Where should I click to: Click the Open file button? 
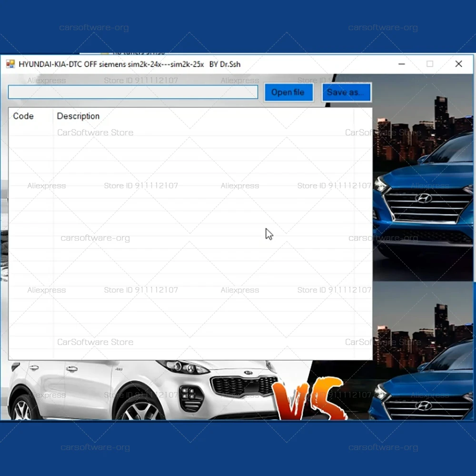pos(288,92)
